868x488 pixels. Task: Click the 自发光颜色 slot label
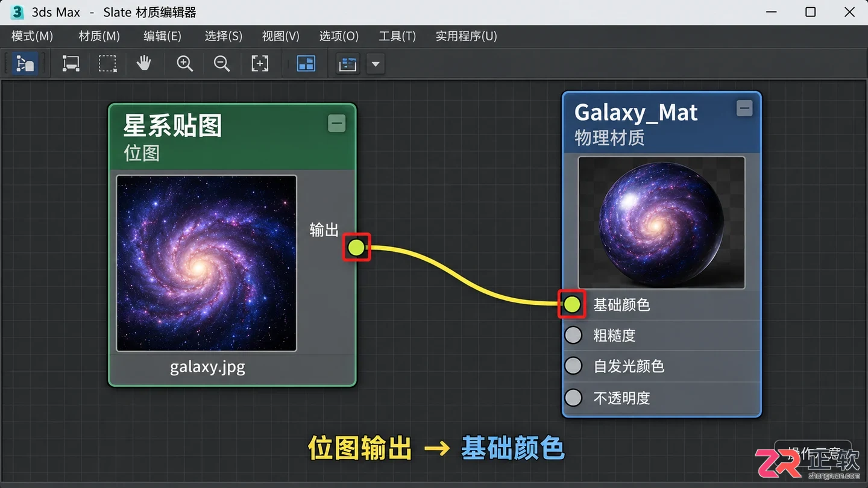tap(629, 366)
